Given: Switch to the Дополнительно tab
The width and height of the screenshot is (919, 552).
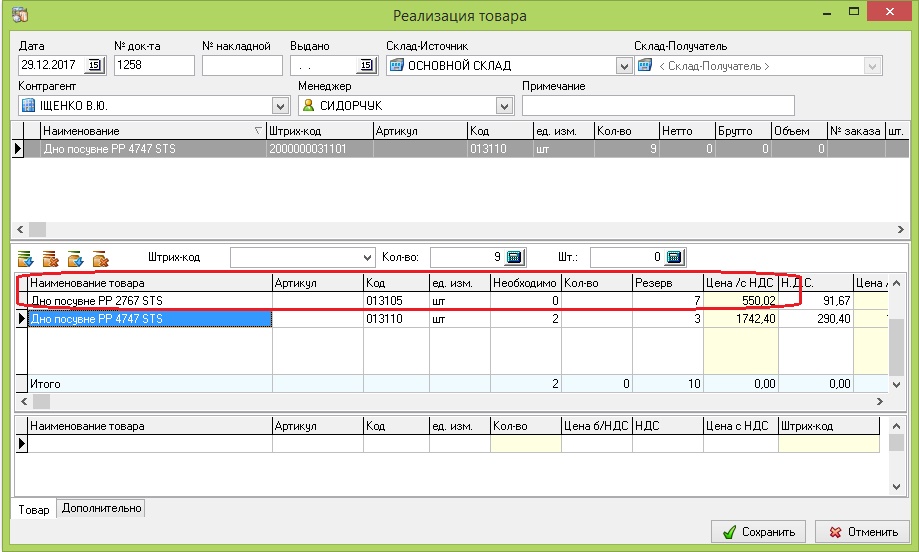Looking at the screenshot, I should (101, 509).
